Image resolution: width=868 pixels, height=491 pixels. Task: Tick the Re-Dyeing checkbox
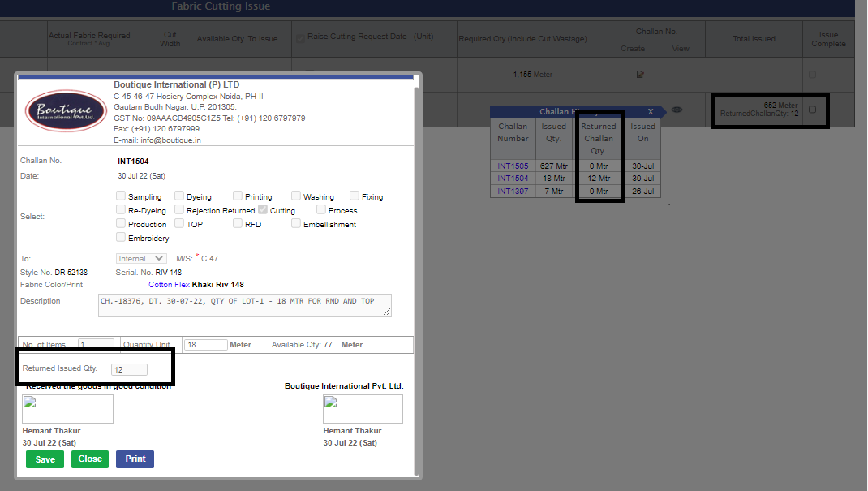pos(121,209)
